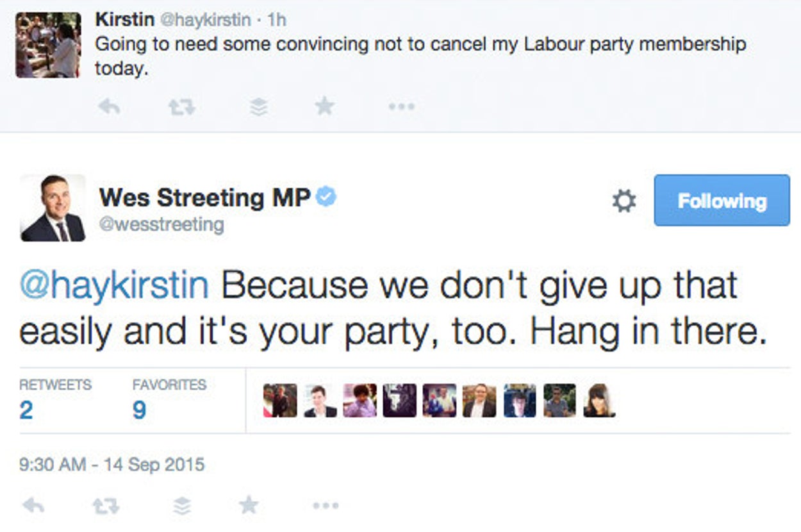Viewport: 801px width, 532px height.
Task: Favorite Wes Streeting's tweet with the star
Action: point(249,506)
